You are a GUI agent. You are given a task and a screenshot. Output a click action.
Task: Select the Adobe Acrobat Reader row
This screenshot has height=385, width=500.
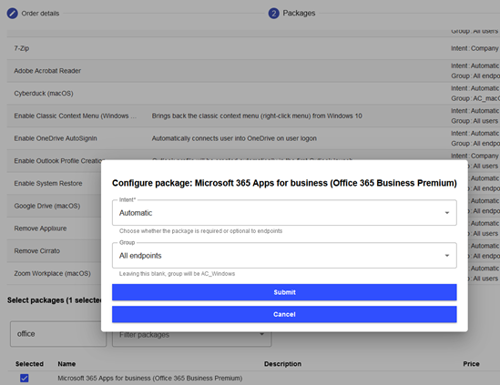[253, 71]
